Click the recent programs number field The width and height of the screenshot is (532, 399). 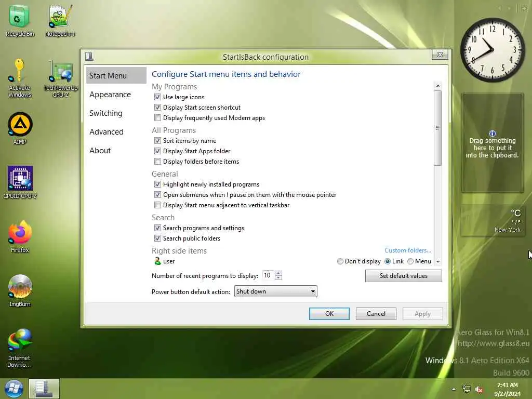click(x=268, y=275)
